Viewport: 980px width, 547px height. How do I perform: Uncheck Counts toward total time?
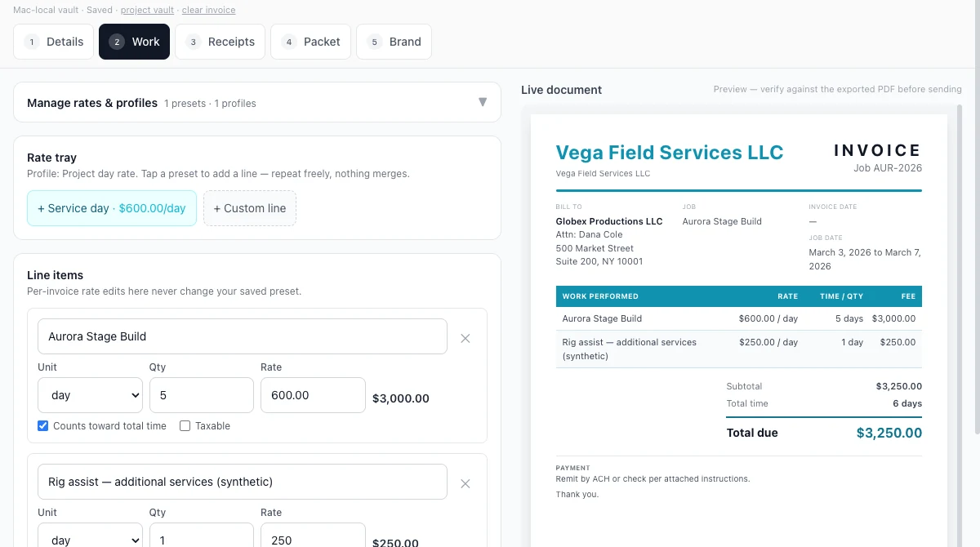[x=43, y=425]
